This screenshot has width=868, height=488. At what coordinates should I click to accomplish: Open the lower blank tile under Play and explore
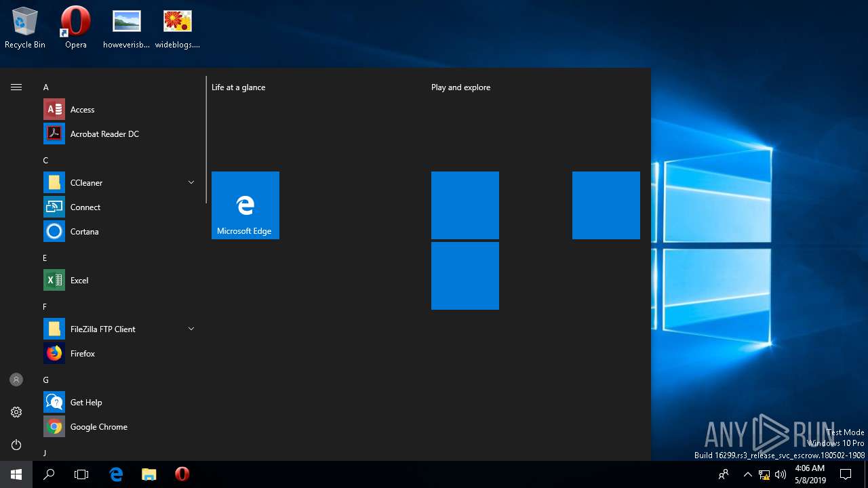point(465,276)
